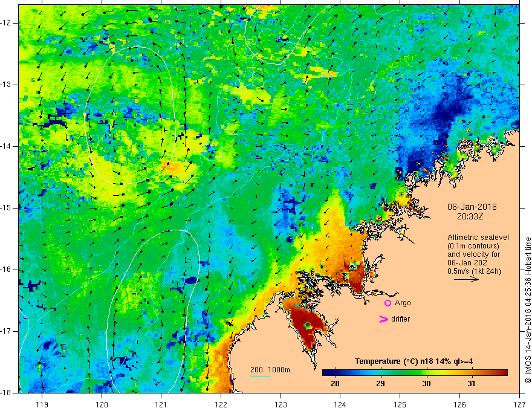Click longitude label 125
The image size is (532, 411).
(400, 404)
